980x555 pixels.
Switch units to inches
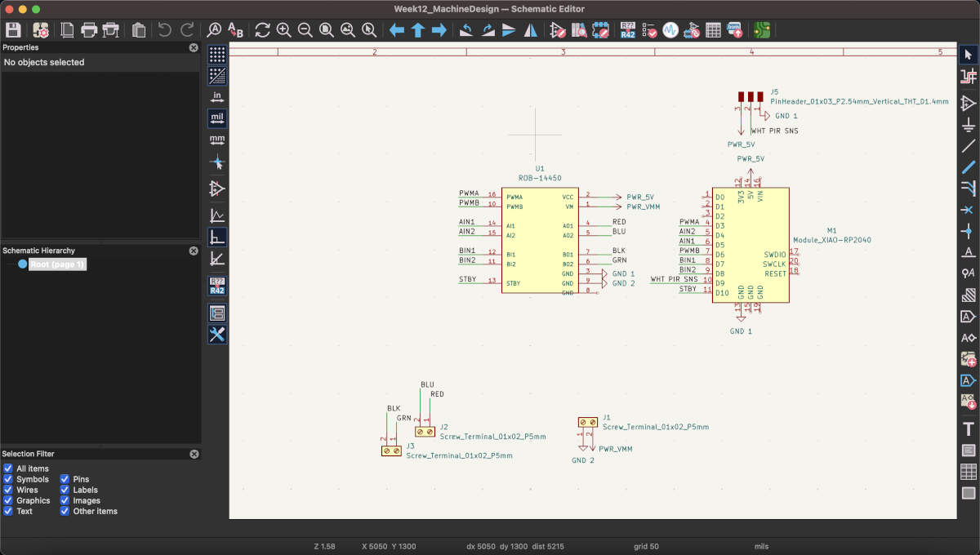tap(216, 97)
